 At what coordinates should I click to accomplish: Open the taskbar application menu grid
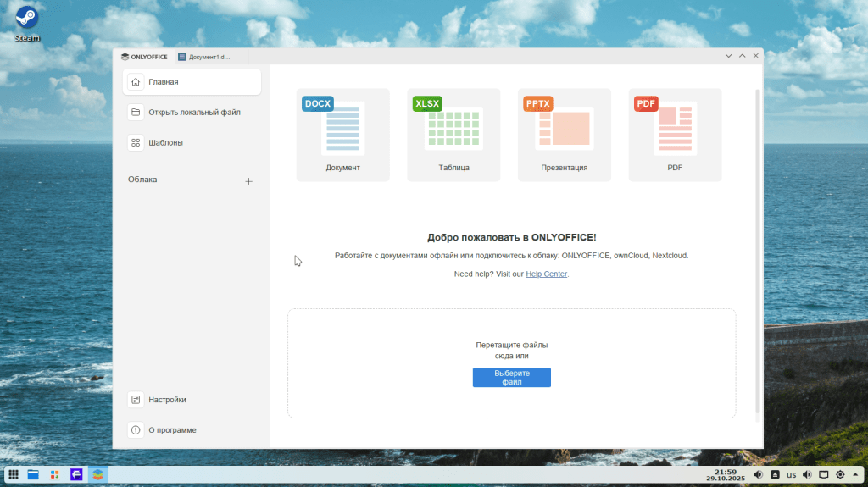coord(14,474)
